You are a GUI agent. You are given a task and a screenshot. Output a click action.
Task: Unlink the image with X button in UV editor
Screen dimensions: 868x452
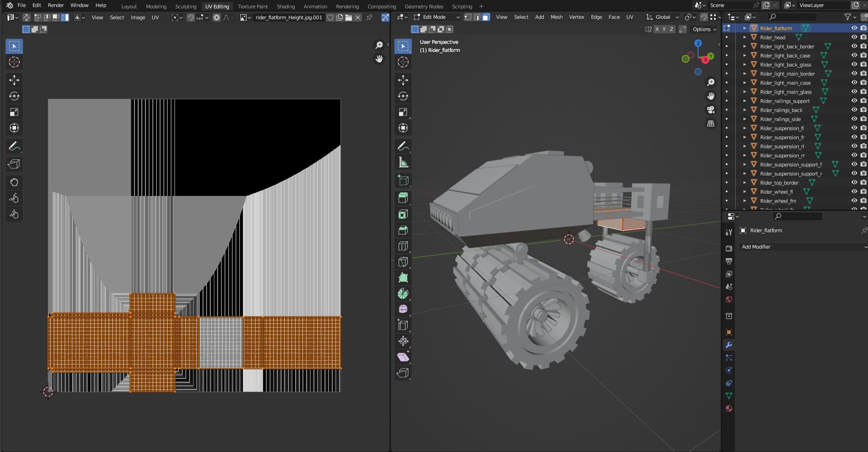click(x=358, y=18)
